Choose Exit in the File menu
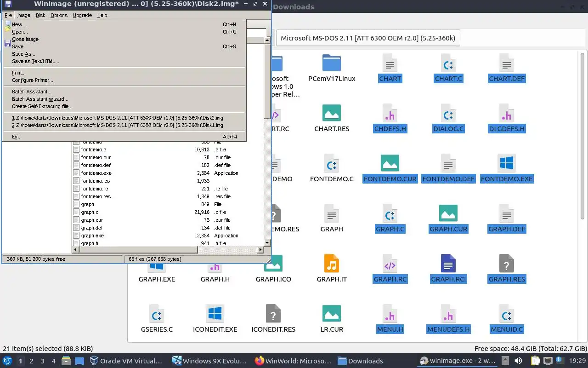588x368 pixels. (124, 137)
